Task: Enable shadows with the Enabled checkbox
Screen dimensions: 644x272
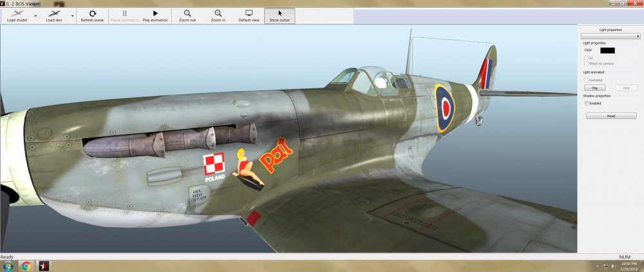Action: tap(587, 104)
